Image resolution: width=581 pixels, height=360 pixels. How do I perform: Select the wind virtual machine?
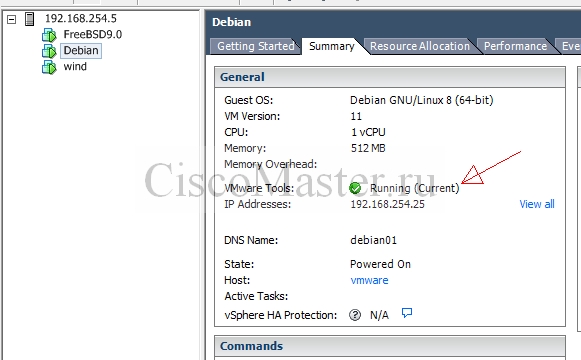75,67
